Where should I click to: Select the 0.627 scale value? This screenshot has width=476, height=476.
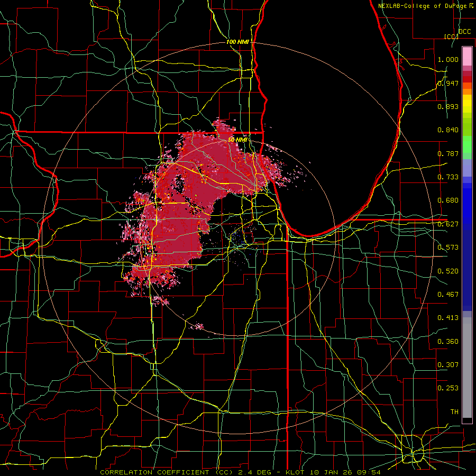[x=448, y=224]
